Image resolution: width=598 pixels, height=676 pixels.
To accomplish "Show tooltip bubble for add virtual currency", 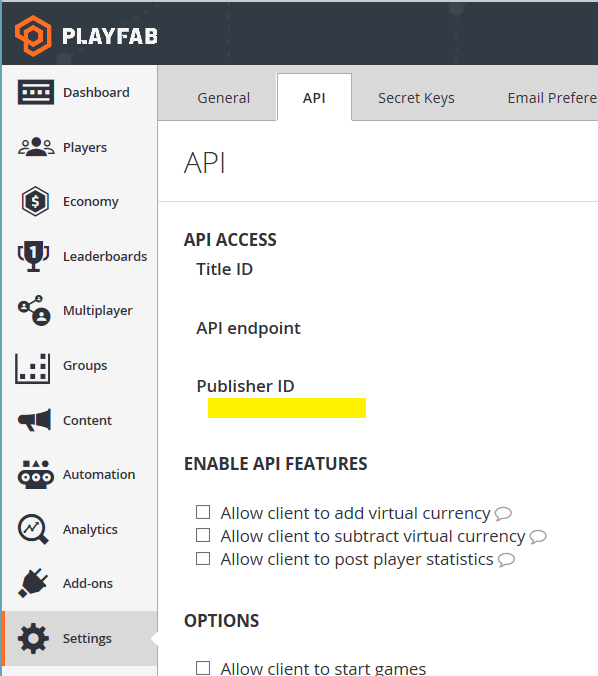I will click(x=503, y=513).
